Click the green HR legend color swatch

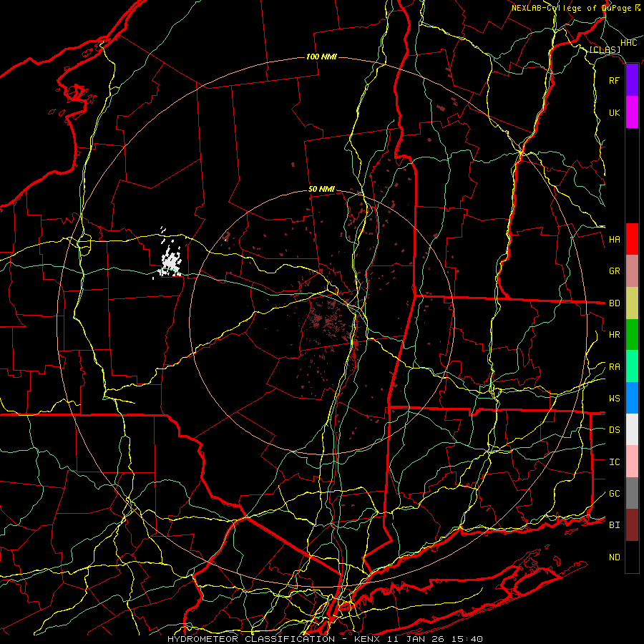coord(632,335)
